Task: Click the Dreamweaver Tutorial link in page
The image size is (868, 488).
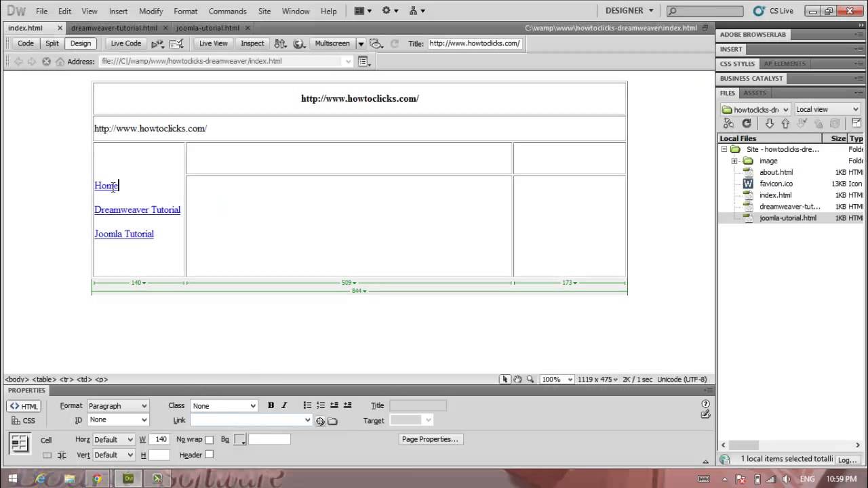Action: click(x=137, y=209)
